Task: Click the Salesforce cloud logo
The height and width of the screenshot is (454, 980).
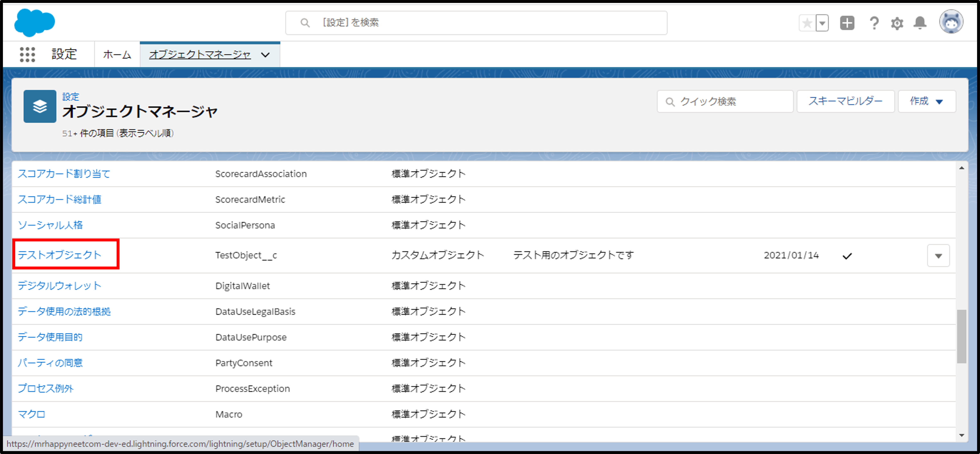Action: pos(34,23)
